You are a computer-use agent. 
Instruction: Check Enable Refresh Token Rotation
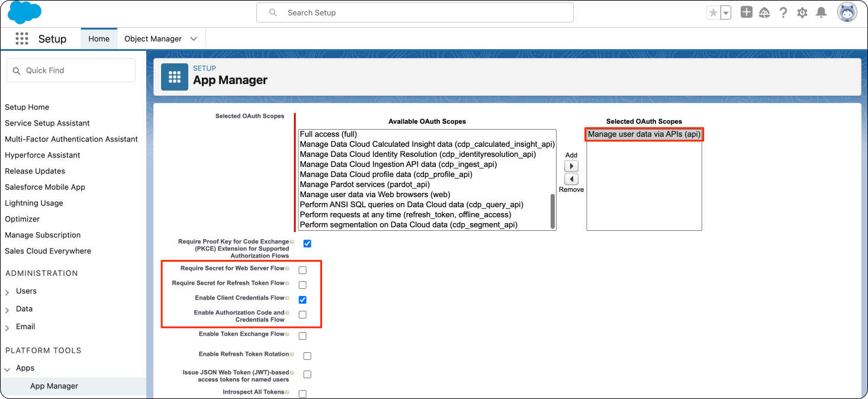click(307, 356)
